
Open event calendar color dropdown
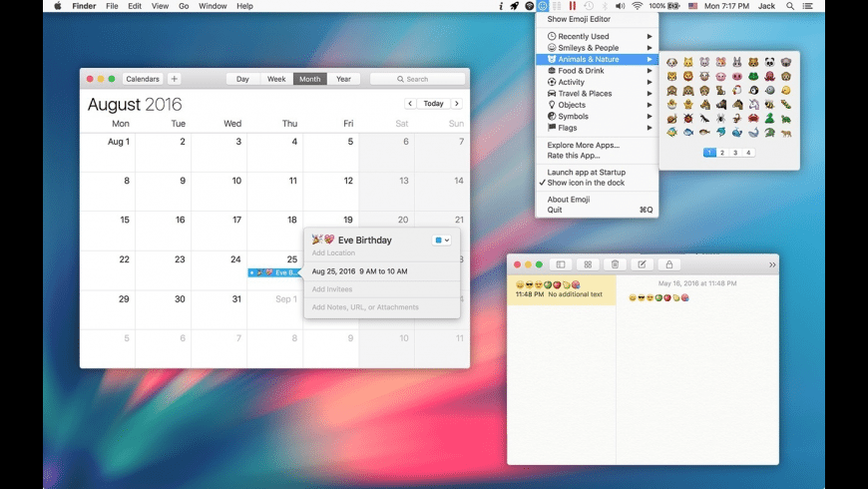pos(442,241)
